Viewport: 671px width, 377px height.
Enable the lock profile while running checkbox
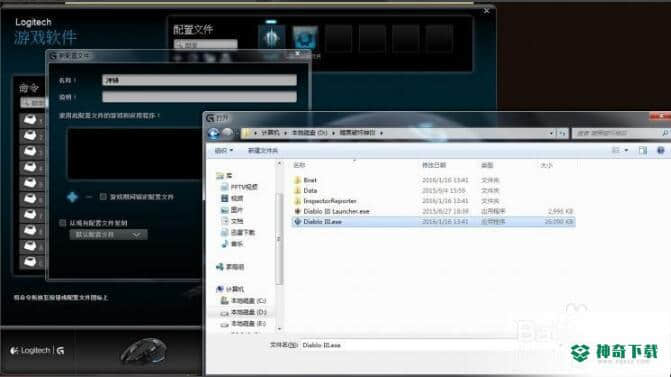[103, 197]
